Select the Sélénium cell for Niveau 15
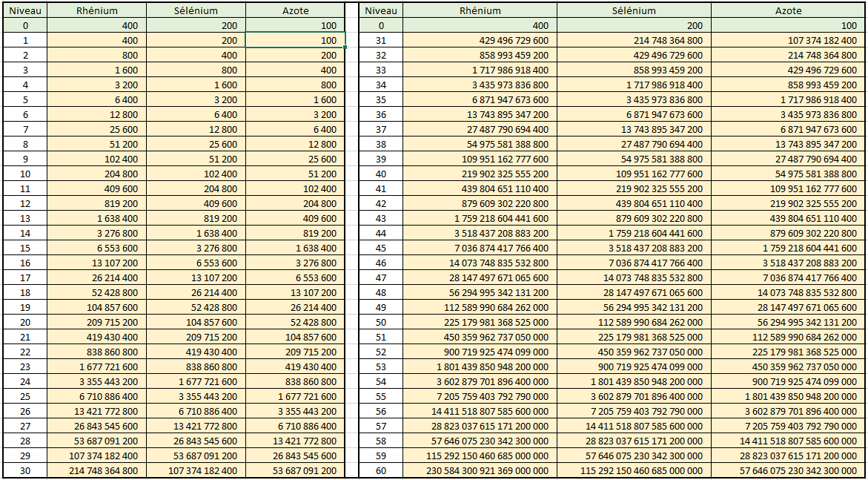 (x=195, y=248)
